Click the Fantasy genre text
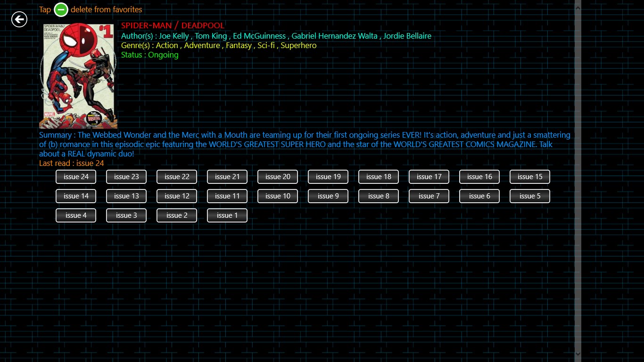 [x=239, y=45]
